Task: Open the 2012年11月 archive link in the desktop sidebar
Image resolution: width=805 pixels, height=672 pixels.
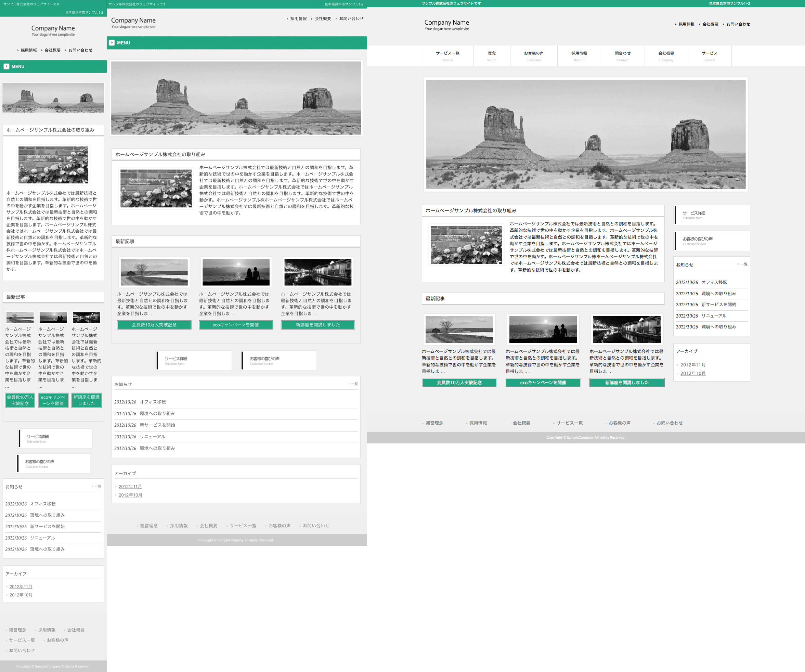Action: tap(693, 364)
